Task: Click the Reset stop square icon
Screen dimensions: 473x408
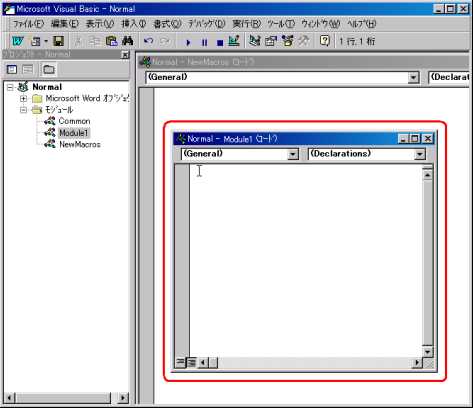Action: tap(220, 42)
